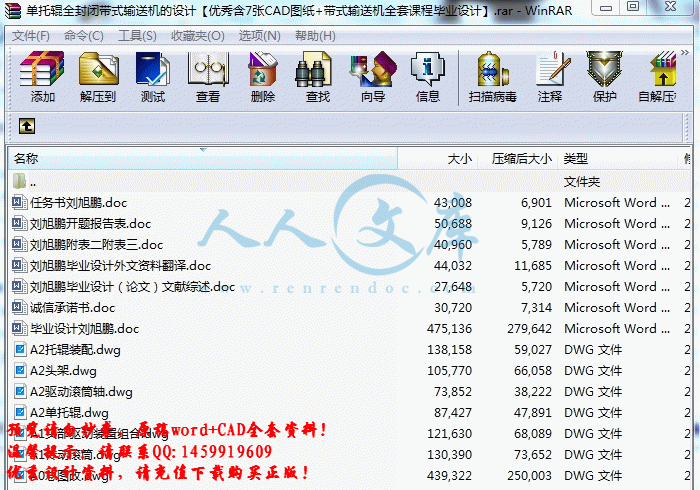Viewport: 700px width, 490px height.
Task: Open the Comment (注释) tool
Action: click(x=550, y=77)
